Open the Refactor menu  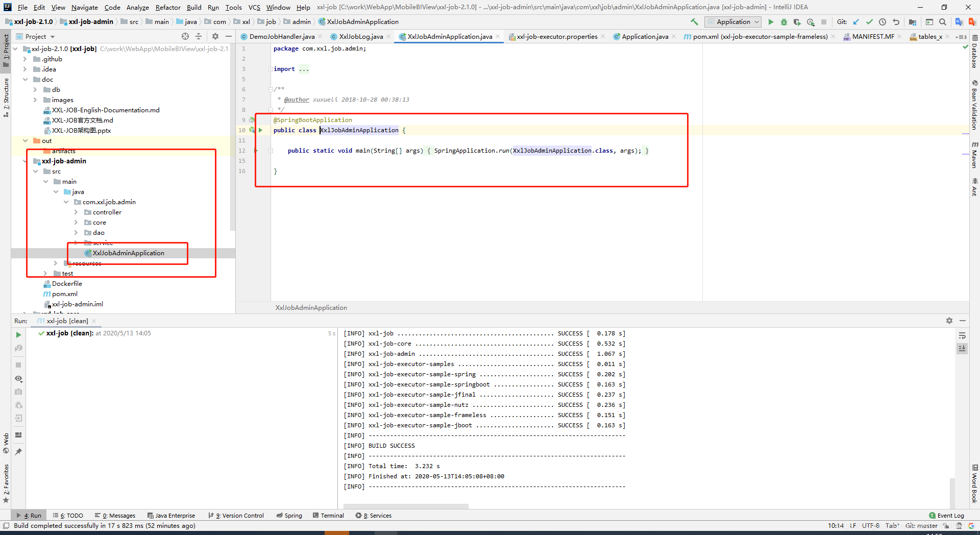(x=168, y=7)
